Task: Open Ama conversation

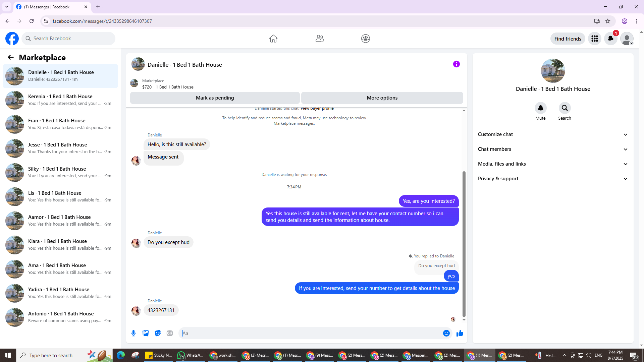Action: click(x=60, y=269)
